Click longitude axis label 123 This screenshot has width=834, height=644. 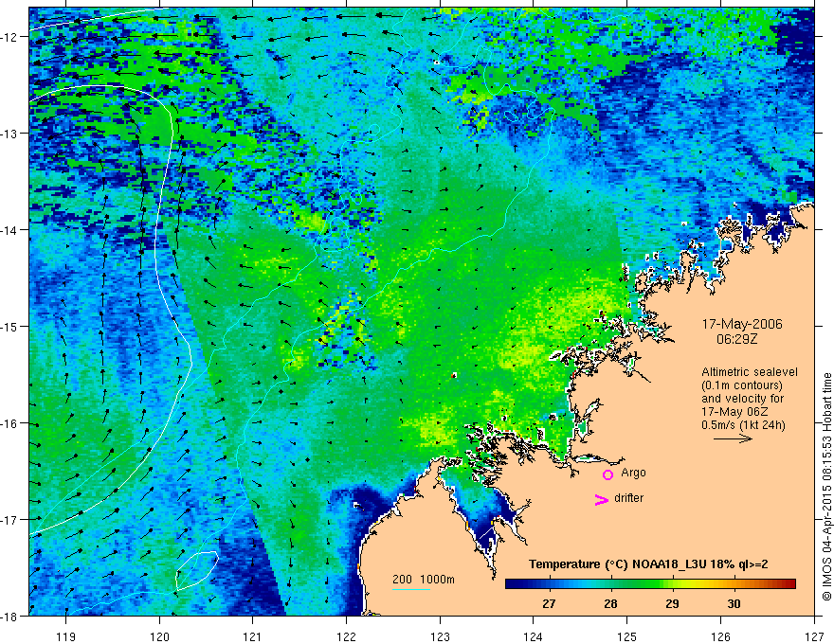[440, 636]
